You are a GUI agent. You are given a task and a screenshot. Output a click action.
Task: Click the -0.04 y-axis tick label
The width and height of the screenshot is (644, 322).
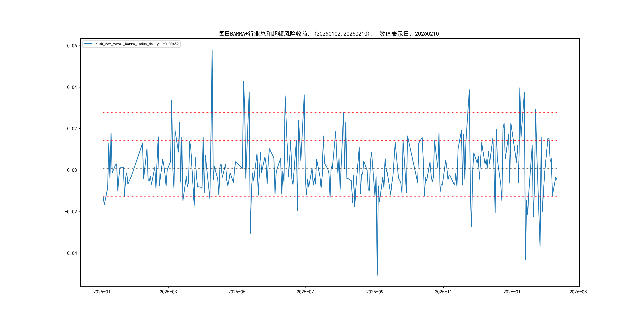click(x=71, y=253)
